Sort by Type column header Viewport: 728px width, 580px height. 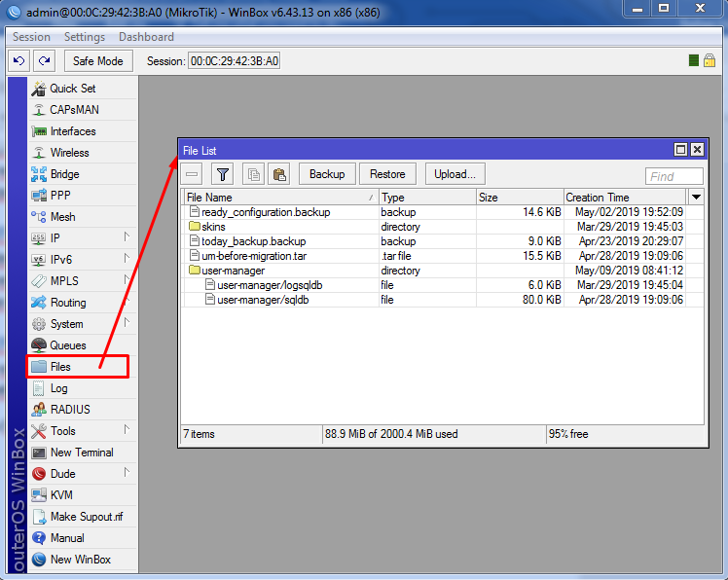427,198
